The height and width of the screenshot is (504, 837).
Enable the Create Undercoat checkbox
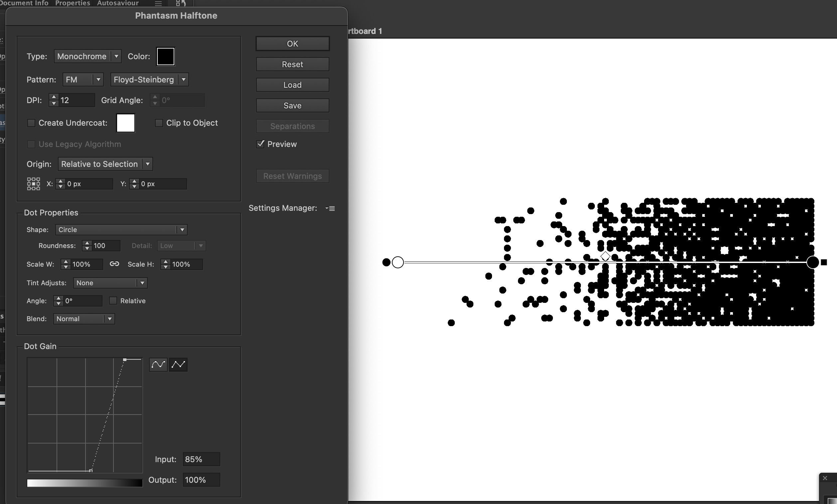31,123
